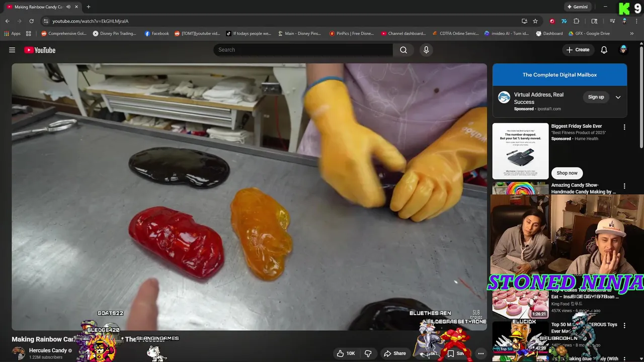Open the install/cast icon in address bar
The image size is (644, 362).
pyautogui.click(x=524, y=21)
